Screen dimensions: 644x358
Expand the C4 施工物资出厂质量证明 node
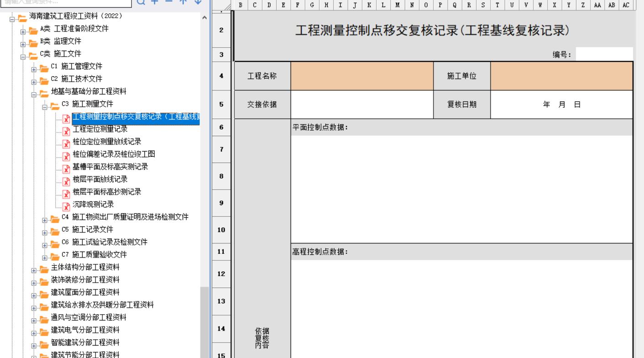click(x=45, y=220)
